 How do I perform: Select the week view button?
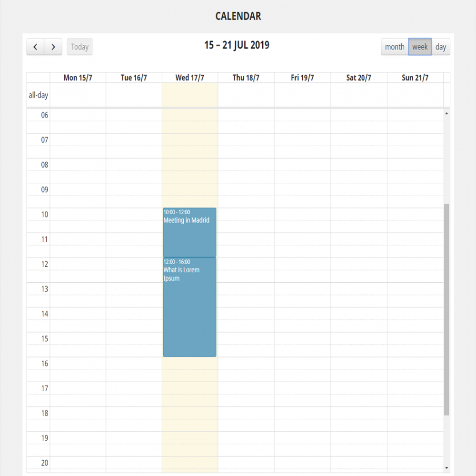point(420,47)
